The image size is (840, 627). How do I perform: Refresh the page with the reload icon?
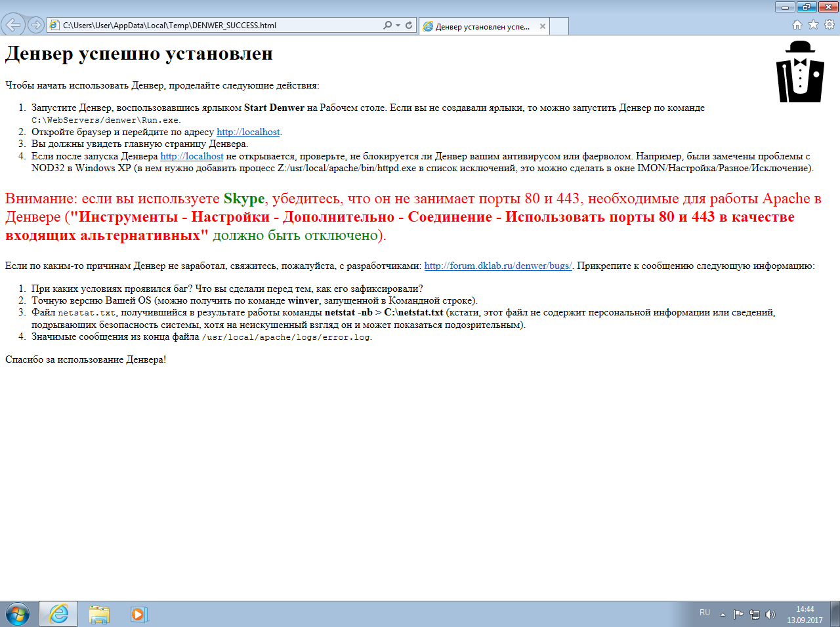pos(409,25)
